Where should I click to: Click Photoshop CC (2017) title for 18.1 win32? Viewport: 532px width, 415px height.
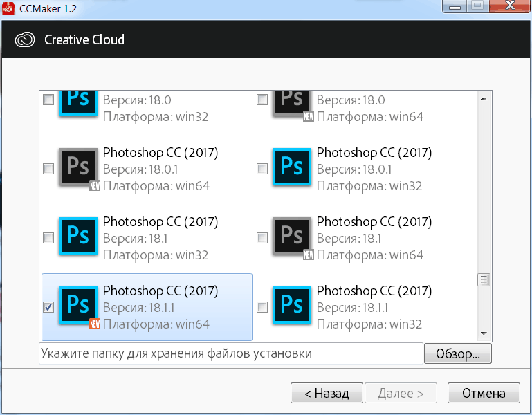coord(160,222)
